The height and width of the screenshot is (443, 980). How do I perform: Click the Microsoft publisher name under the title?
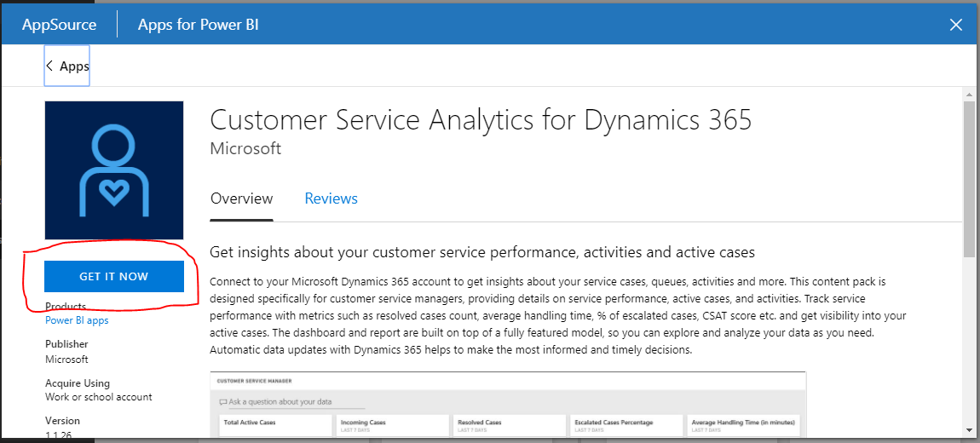pyautogui.click(x=245, y=148)
